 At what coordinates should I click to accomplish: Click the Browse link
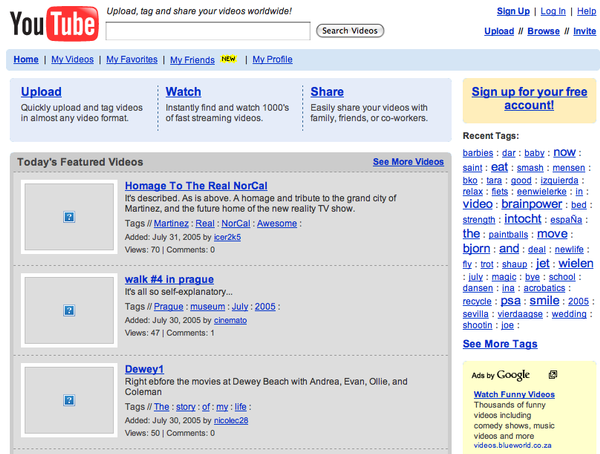(x=543, y=31)
